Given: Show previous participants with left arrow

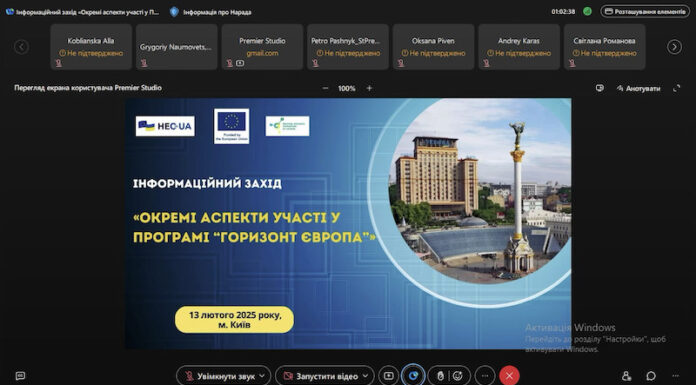Looking at the screenshot, I should pyautogui.click(x=21, y=47).
